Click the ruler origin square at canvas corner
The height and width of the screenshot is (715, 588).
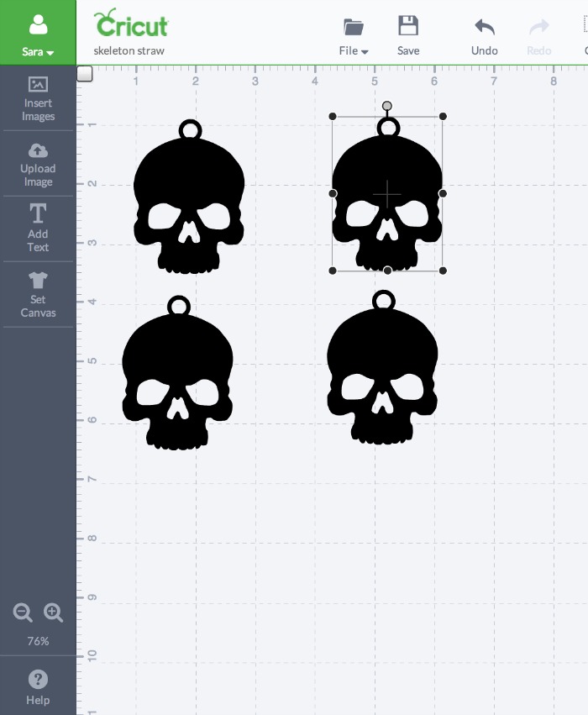point(85,74)
